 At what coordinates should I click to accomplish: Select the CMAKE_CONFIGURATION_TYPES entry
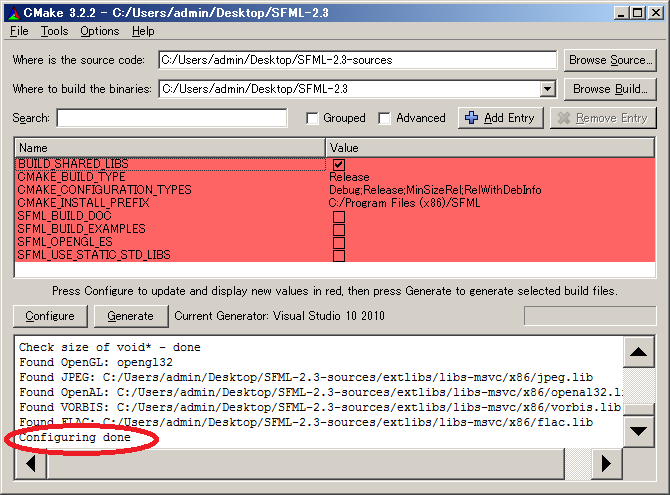coord(104,190)
